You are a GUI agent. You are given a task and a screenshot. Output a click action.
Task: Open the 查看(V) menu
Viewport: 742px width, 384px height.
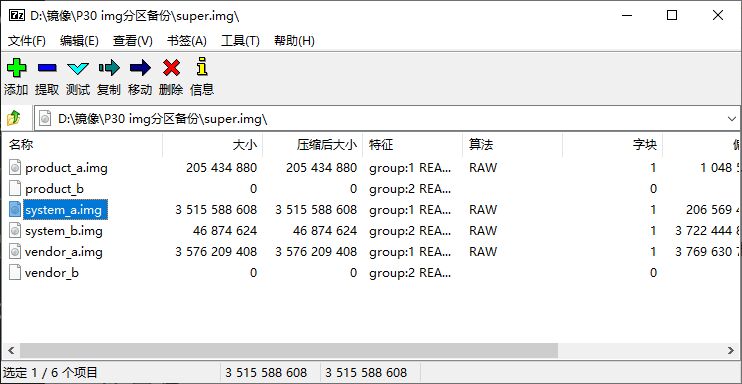(132, 41)
